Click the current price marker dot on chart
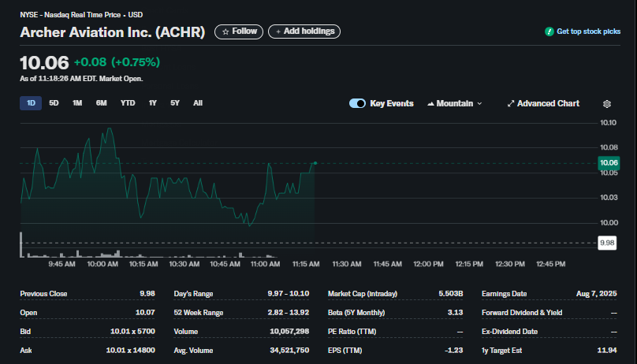The height and width of the screenshot is (364, 637). pos(315,163)
